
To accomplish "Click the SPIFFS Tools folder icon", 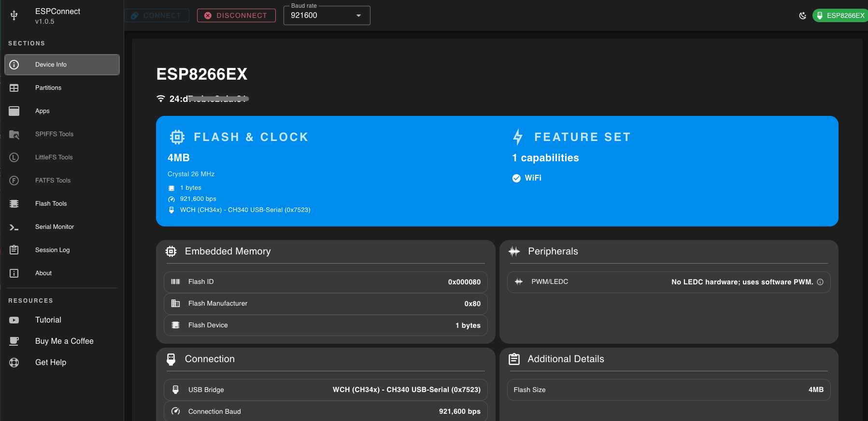I will coord(14,134).
